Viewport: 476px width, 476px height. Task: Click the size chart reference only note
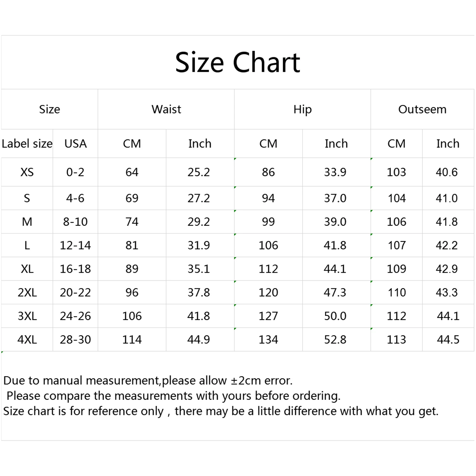(x=221, y=411)
